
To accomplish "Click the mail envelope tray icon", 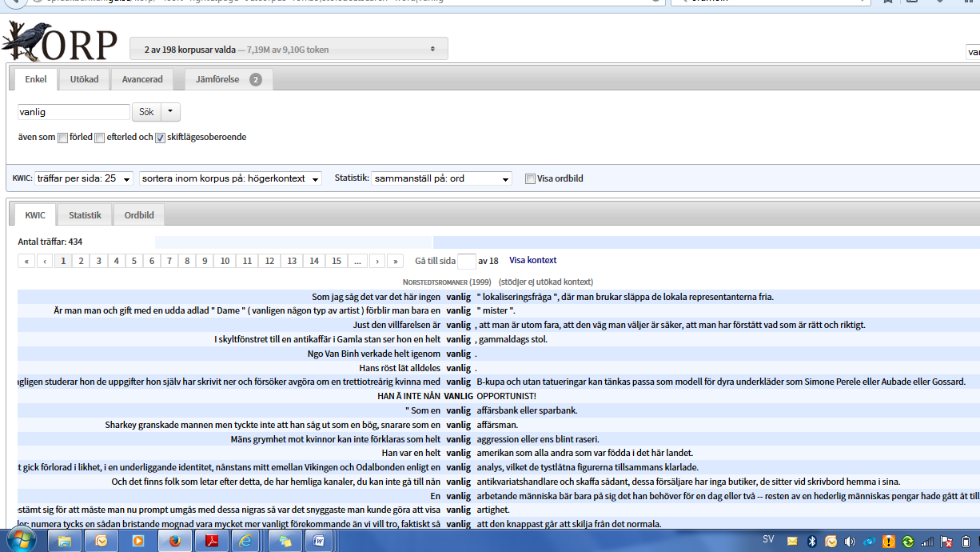I will 792,542.
